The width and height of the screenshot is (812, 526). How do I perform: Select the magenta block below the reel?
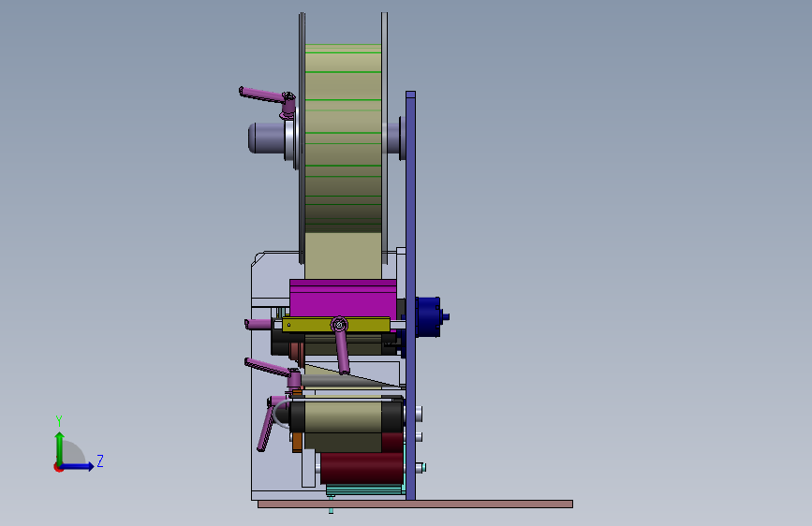pos(344,299)
